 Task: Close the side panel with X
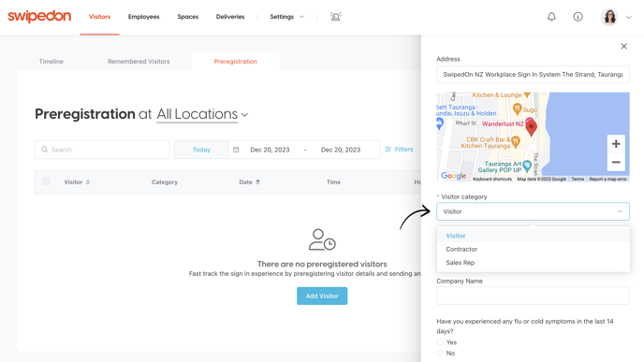click(623, 46)
